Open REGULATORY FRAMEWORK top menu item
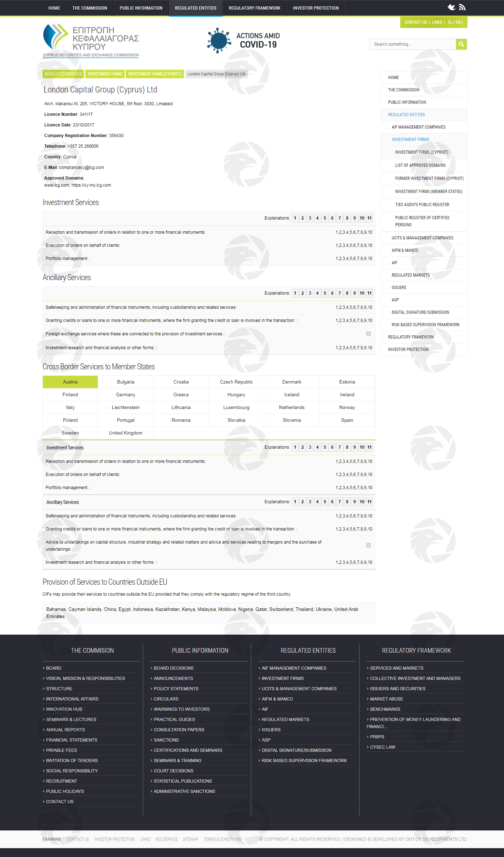This screenshot has width=504, height=857. tap(254, 8)
